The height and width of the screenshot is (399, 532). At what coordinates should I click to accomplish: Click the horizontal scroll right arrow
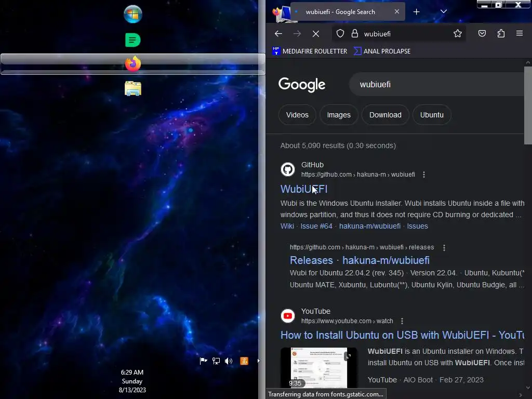[521, 395]
